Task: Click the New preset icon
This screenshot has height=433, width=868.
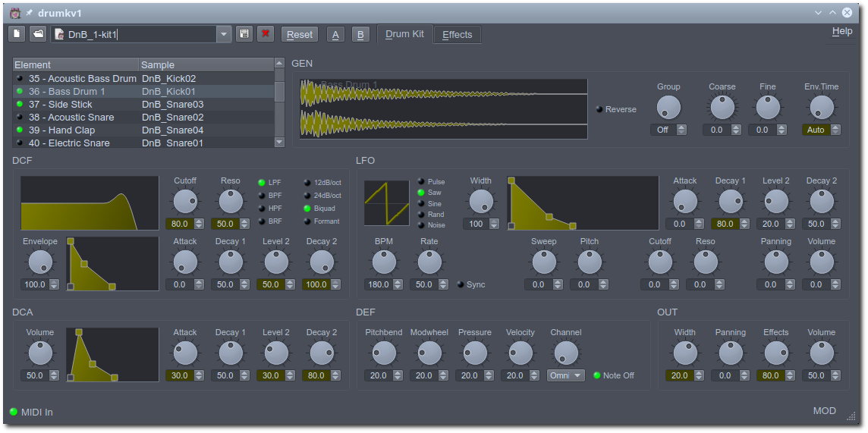Action: click(17, 34)
